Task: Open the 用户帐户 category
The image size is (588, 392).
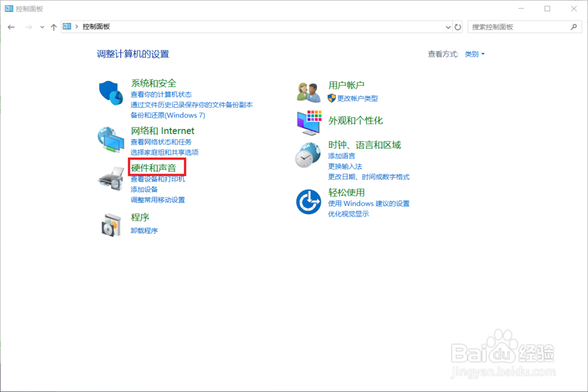Action: [x=346, y=85]
